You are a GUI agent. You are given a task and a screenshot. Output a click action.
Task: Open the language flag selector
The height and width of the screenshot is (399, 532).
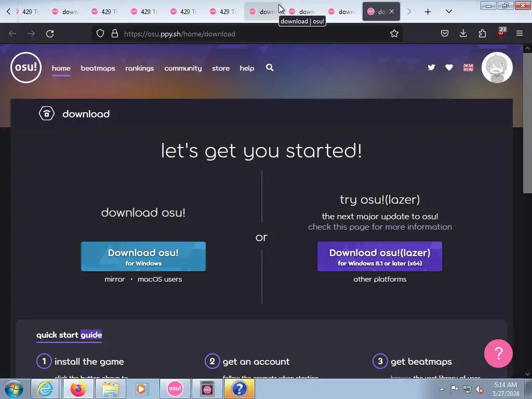[x=468, y=68]
